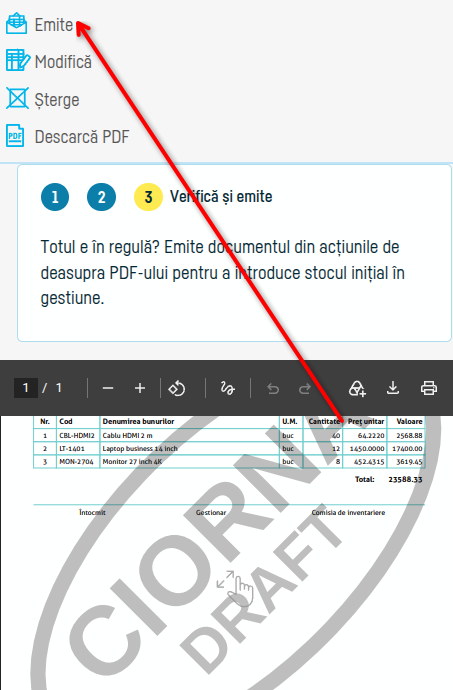Screen dimensions: 453x690
Task: Click the 'Preț unitar' column header
Action: point(366,422)
